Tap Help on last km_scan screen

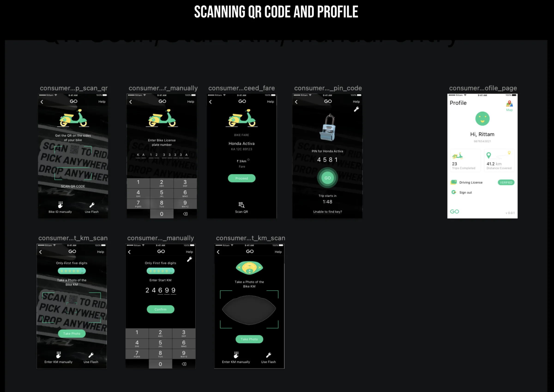pos(278,252)
